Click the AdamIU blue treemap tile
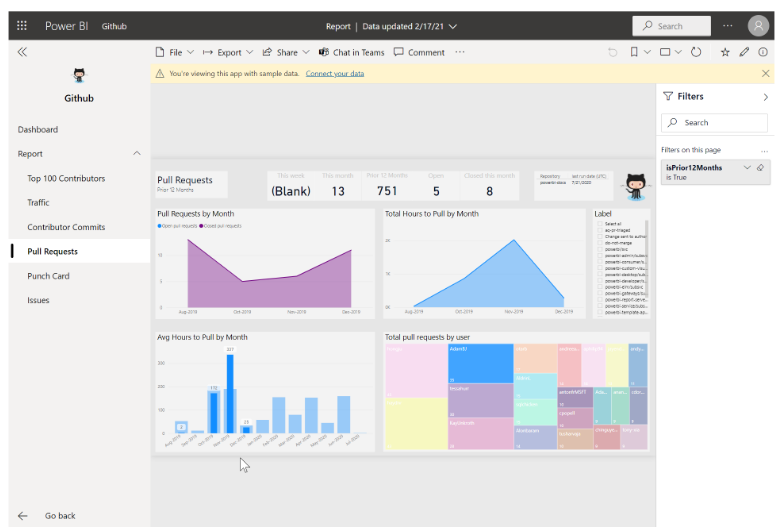Image resolution: width=782 pixels, height=527 pixels. click(481, 363)
